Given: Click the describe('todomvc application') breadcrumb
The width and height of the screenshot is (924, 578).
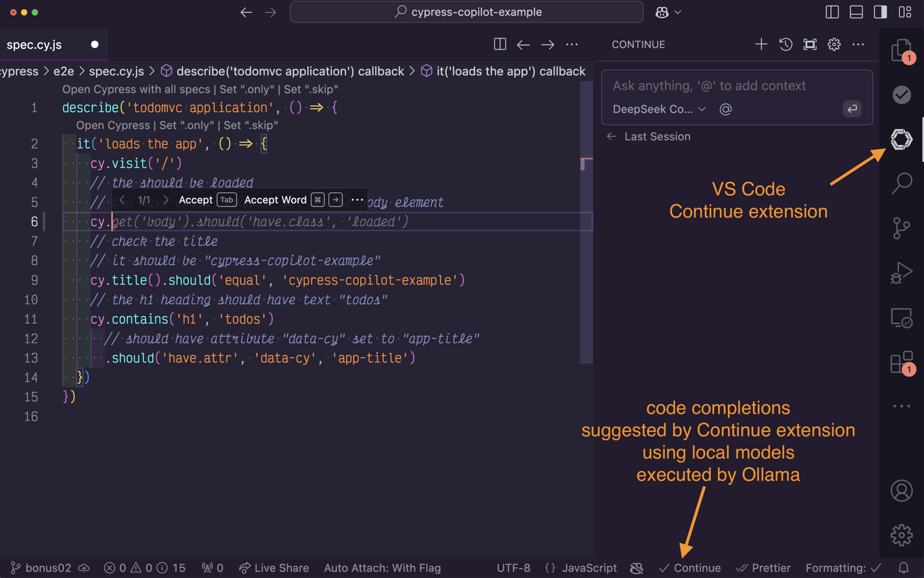Looking at the screenshot, I should coord(290,71).
